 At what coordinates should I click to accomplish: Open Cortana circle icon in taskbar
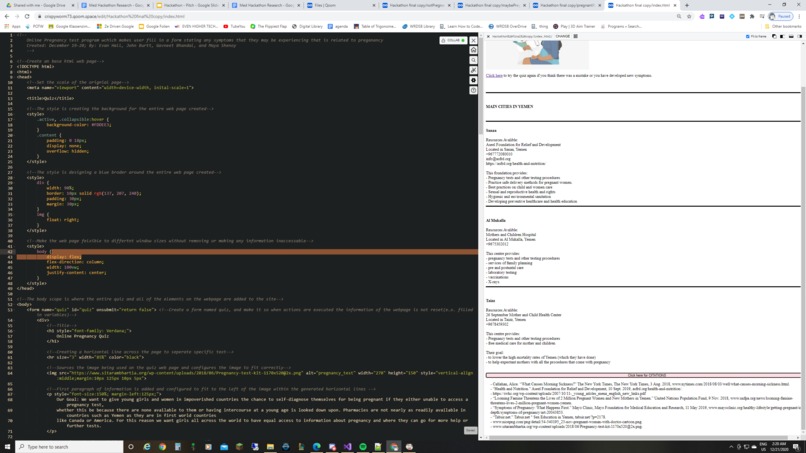coord(131,447)
